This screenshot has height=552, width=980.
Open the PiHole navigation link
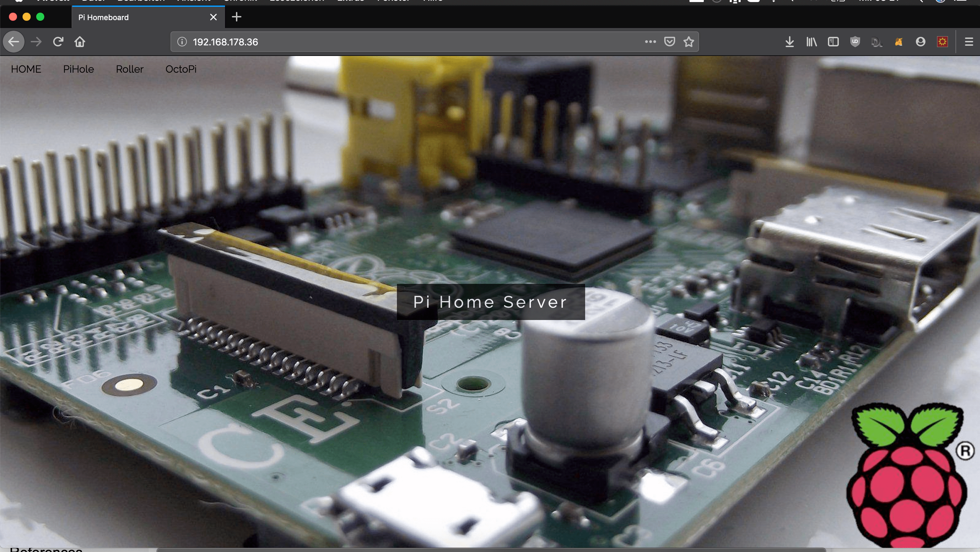[78, 69]
